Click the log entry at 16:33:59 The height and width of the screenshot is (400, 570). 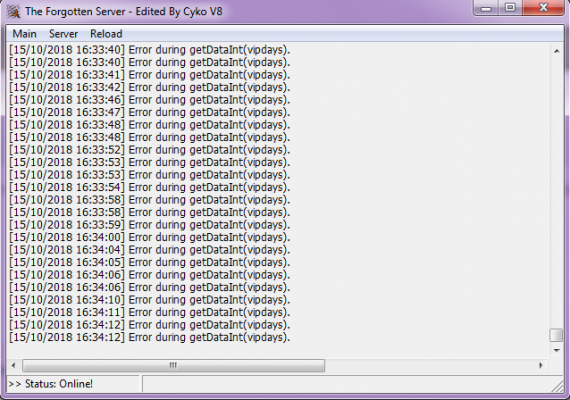coord(150,225)
